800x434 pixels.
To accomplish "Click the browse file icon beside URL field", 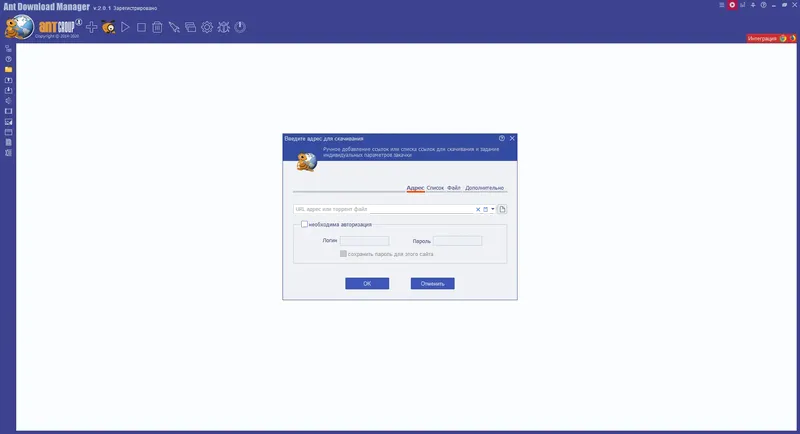I will 502,209.
